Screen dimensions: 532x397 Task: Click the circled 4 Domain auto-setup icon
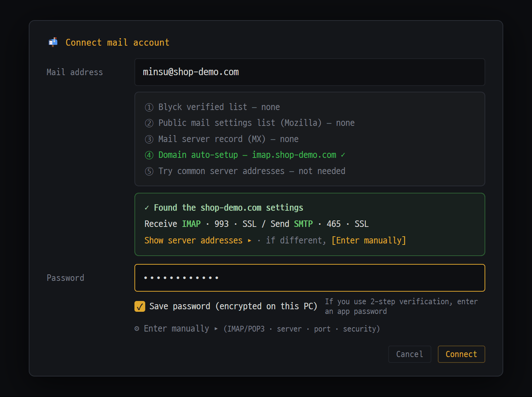click(x=149, y=155)
